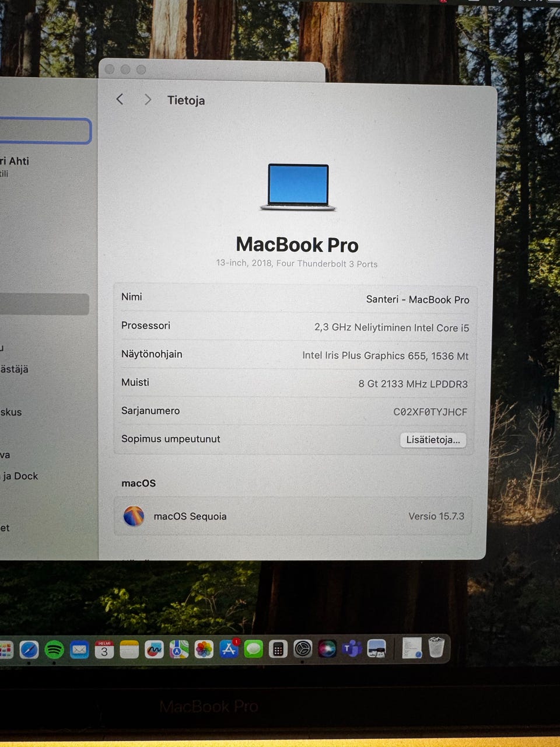Click the macOS Sequoia logo icon

(x=134, y=516)
